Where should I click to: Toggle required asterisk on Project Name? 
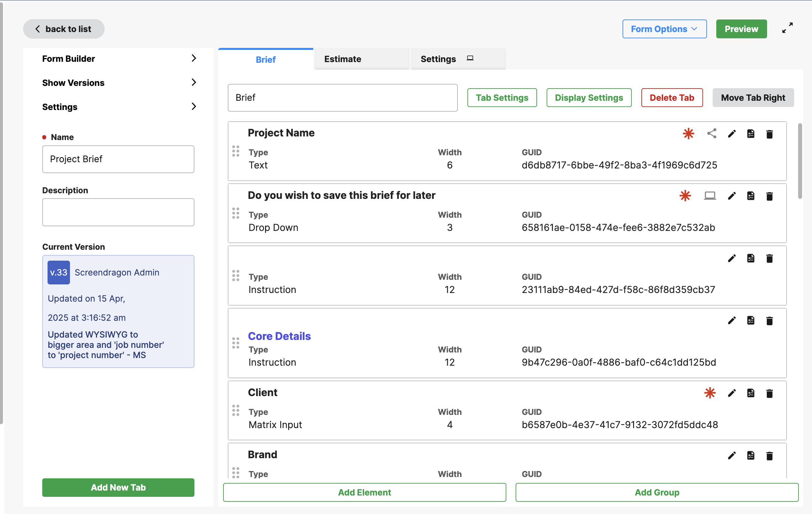coord(688,134)
